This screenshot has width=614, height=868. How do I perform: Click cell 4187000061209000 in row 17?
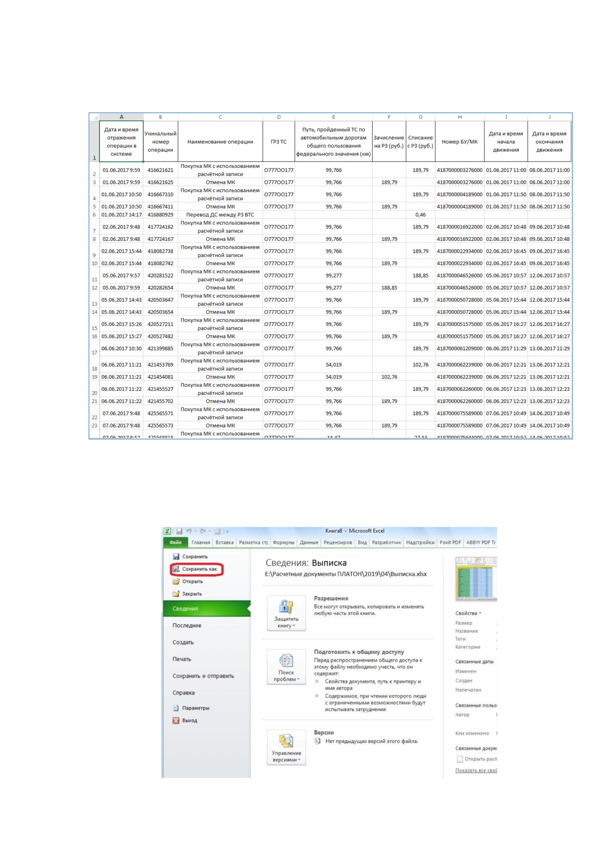[x=460, y=349]
